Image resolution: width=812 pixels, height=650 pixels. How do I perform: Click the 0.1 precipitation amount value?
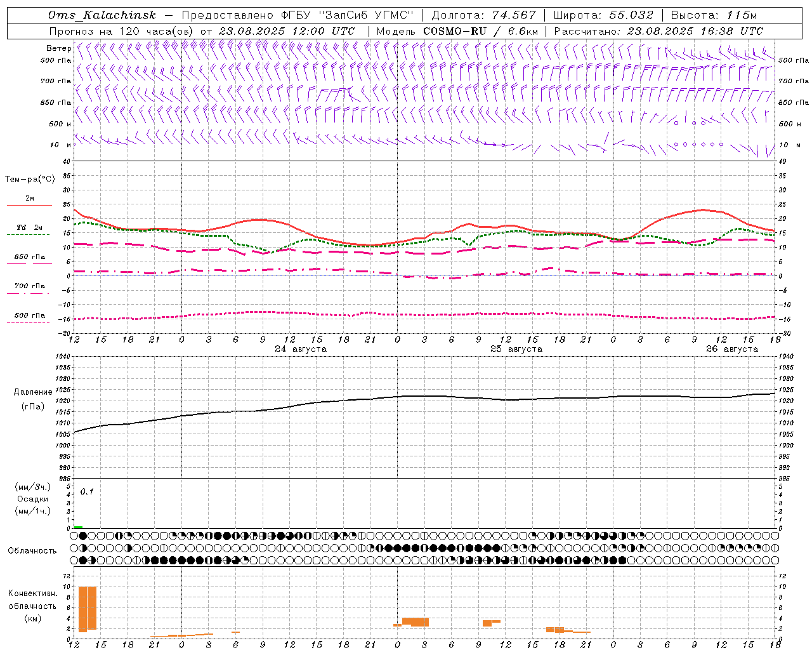[x=87, y=491]
